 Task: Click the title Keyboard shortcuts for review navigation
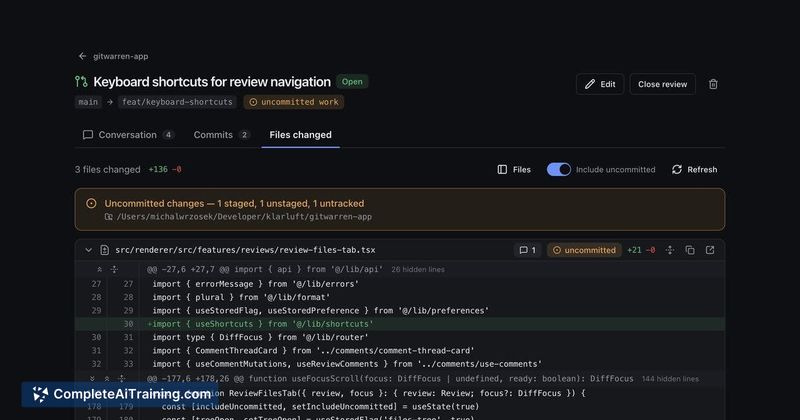212,82
